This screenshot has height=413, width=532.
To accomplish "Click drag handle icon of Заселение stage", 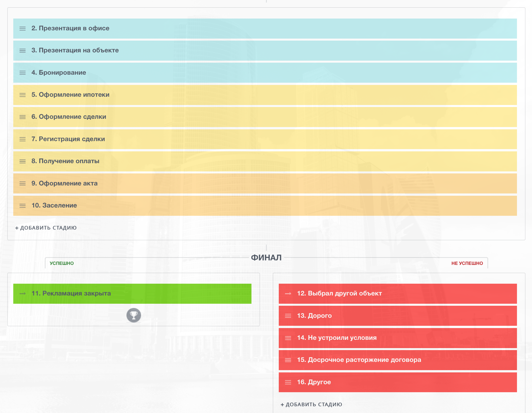I will 23,206.
